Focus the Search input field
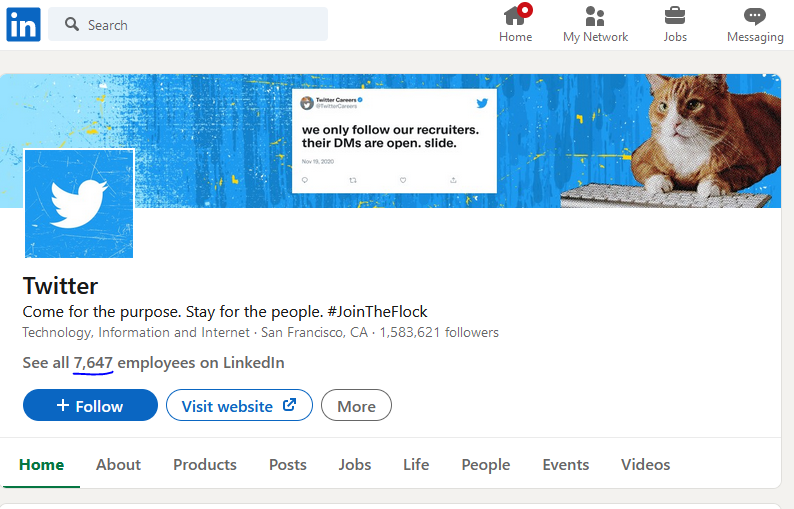794x509 pixels. pyautogui.click(x=188, y=24)
